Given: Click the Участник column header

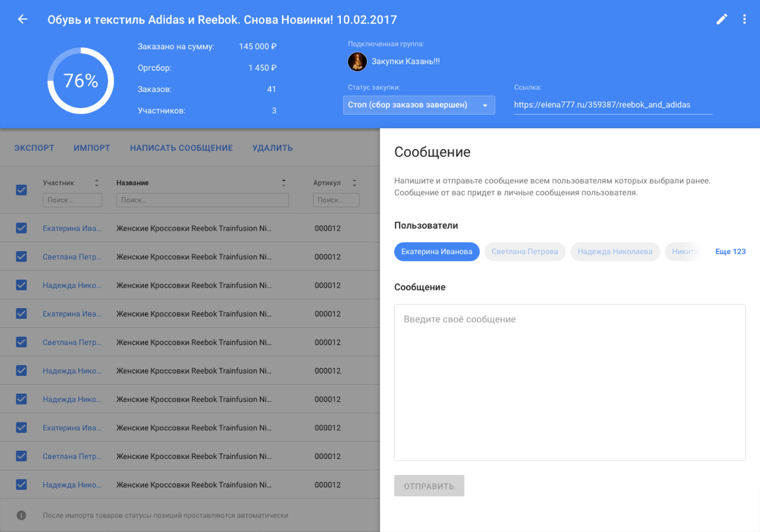Looking at the screenshot, I should point(58,183).
